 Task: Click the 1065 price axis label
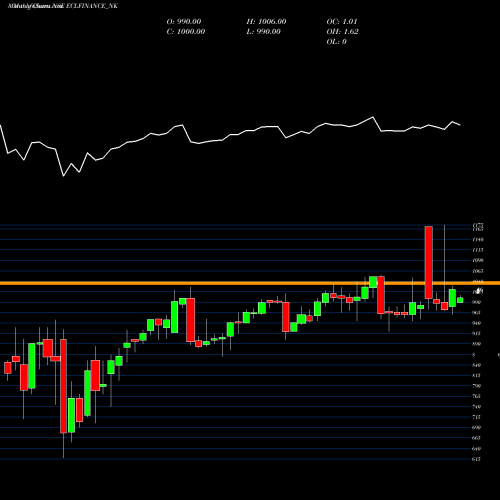point(478,271)
